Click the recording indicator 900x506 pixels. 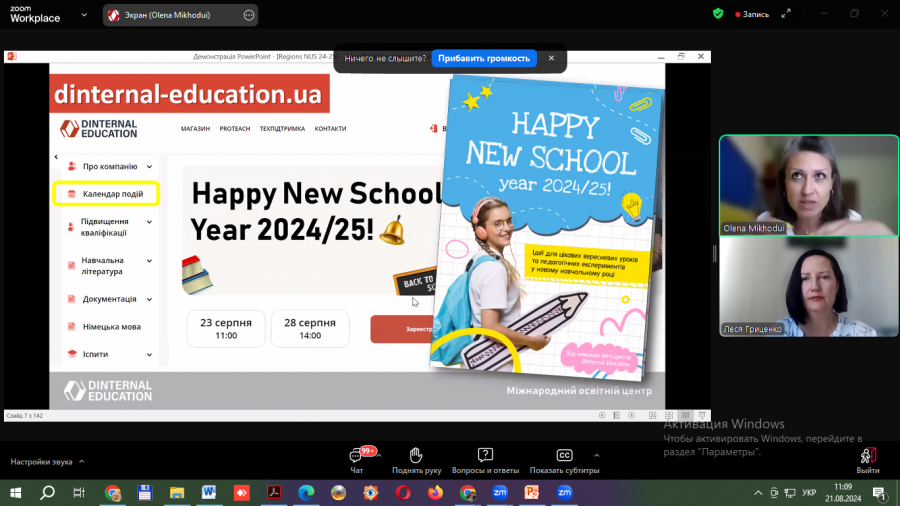tap(752, 14)
